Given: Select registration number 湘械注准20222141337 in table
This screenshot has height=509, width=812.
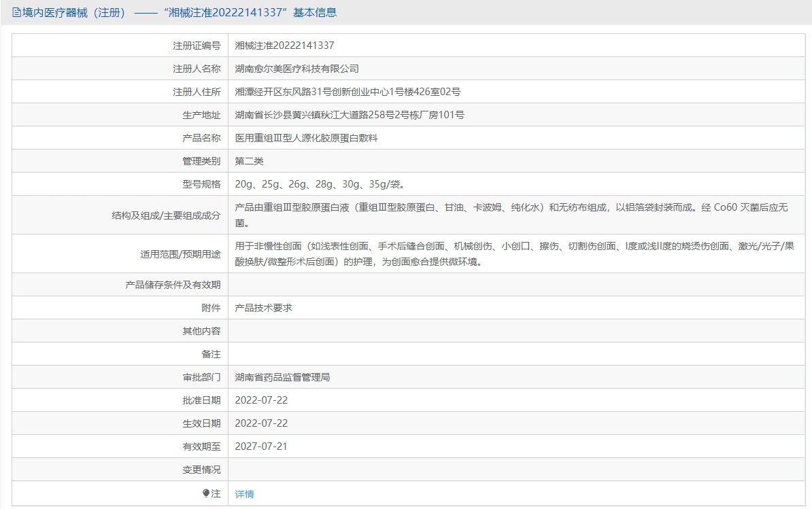Looking at the screenshot, I should (284, 46).
